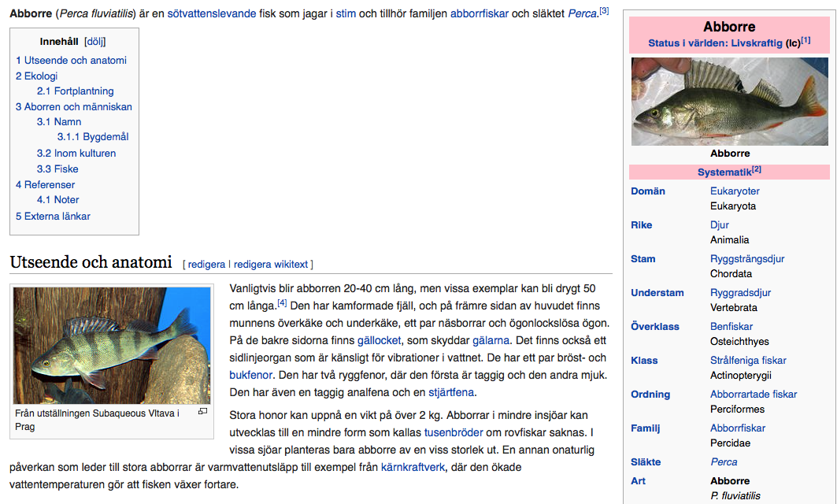Open the Abborrartade fiskar link
Viewport: 837px width, 504px height.
tap(754, 395)
